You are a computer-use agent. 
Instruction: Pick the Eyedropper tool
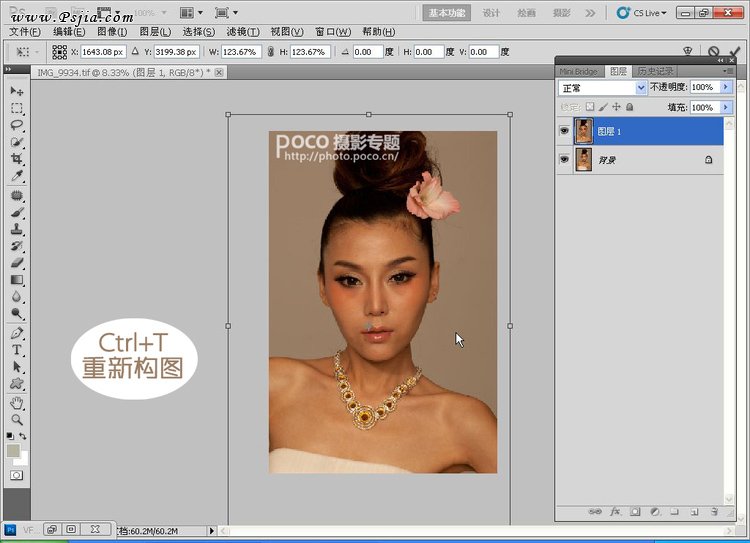(17, 176)
